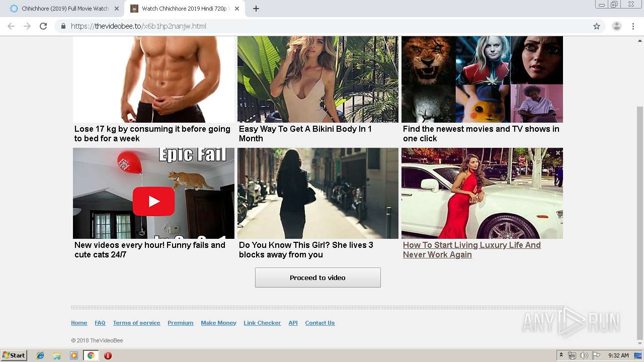Open the Terms of service link
644x362 pixels.
(x=136, y=323)
